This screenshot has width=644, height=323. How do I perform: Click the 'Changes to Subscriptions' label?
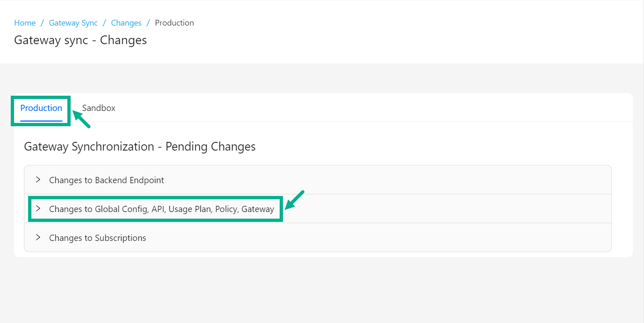pos(97,238)
